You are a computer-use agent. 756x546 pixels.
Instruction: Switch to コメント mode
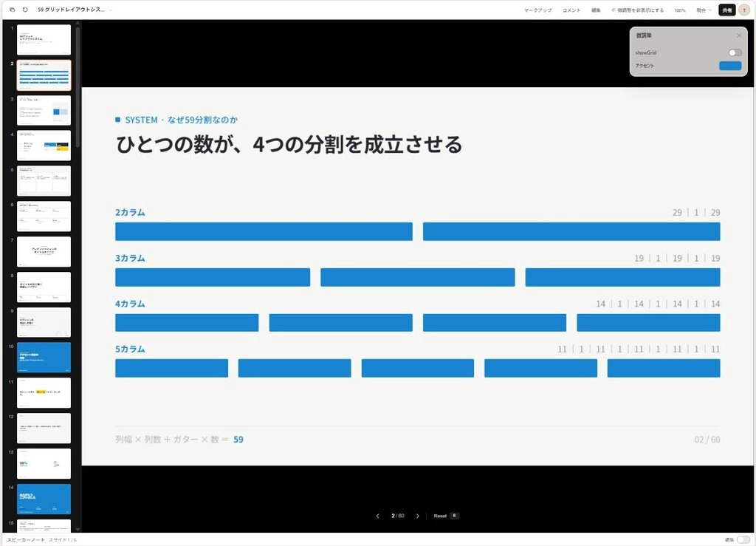click(x=571, y=10)
